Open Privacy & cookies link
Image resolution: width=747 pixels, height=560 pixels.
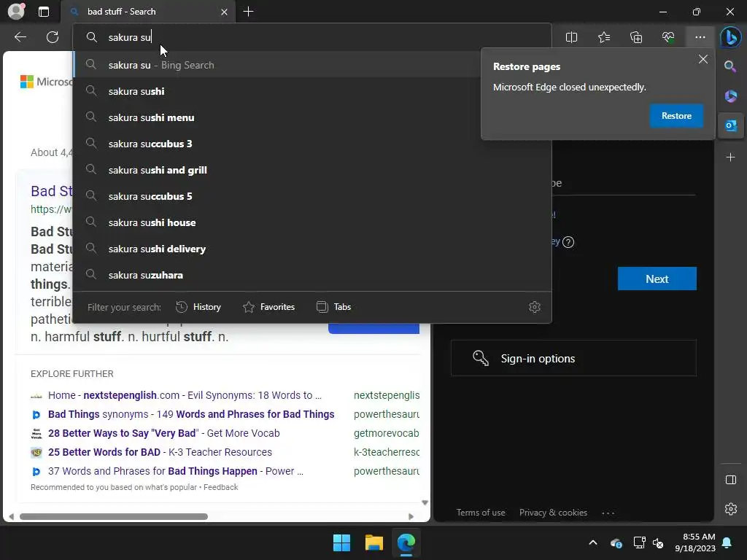[x=553, y=513]
